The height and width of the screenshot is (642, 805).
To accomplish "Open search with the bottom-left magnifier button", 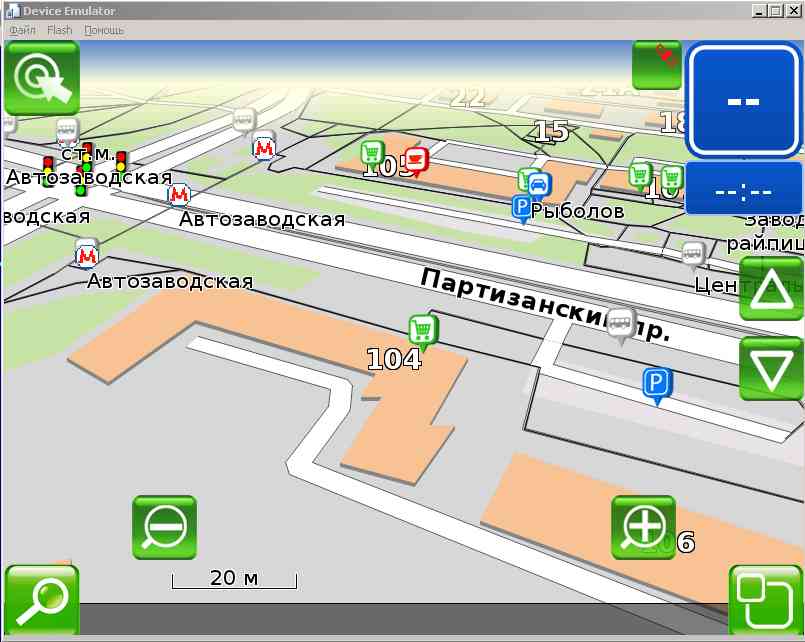I will coord(41,601).
